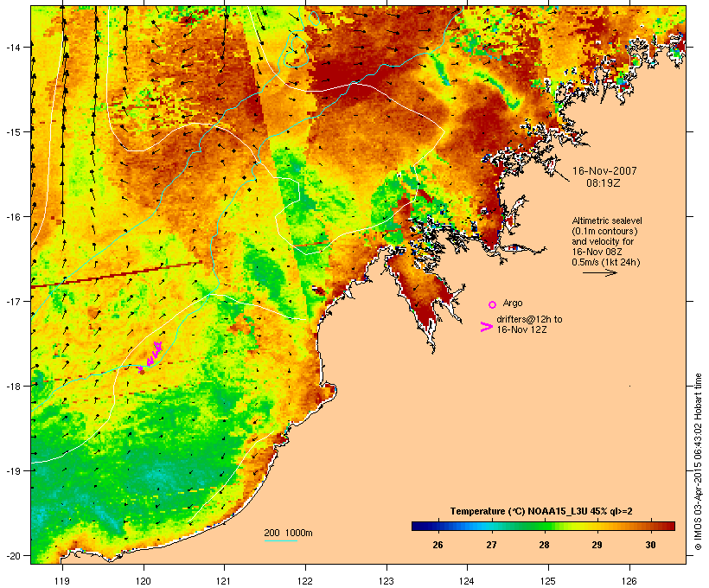Click latitude axis label -19

13,471
